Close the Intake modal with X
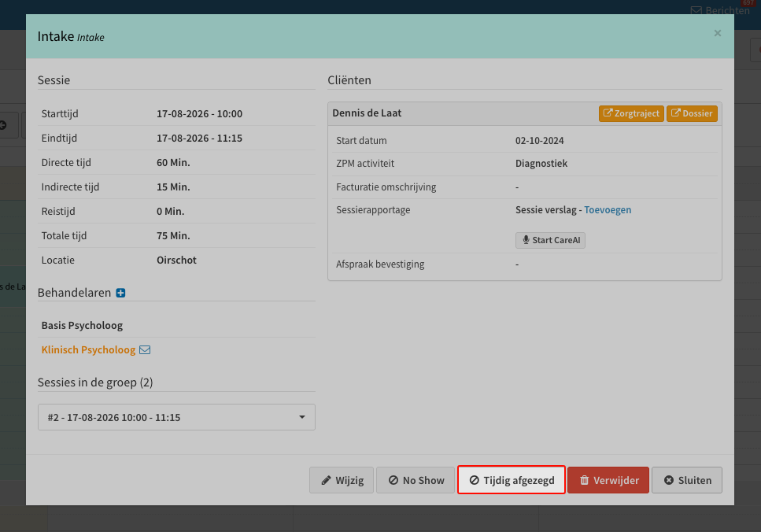The width and height of the screenshot is (761, 532). 717,33
